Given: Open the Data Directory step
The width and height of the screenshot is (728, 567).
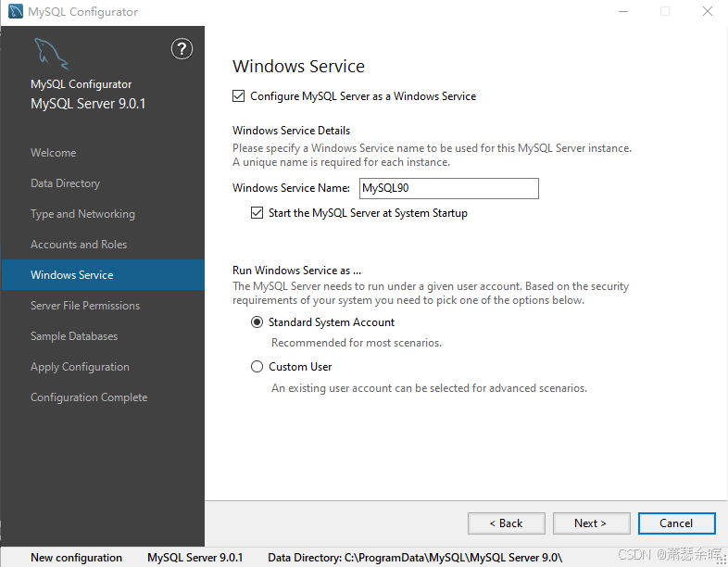Looking at the screenshot, I should [x=65, y=183].
